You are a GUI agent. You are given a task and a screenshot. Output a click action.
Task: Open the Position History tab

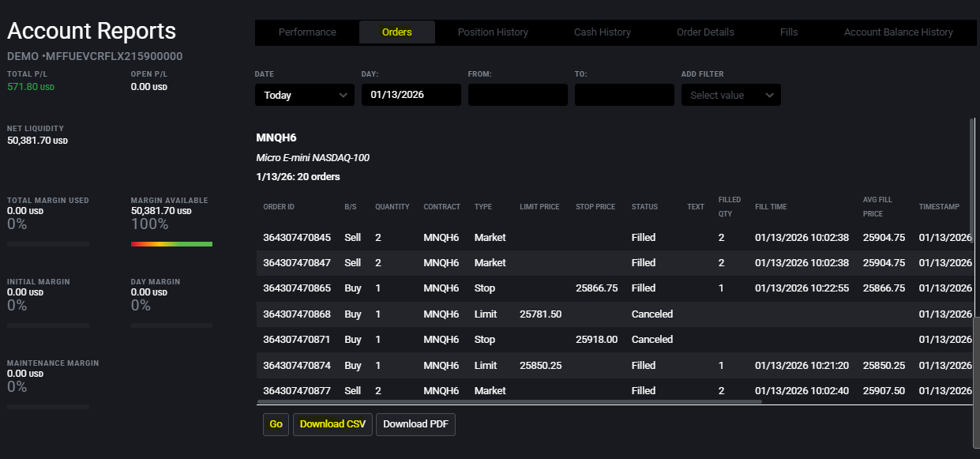tap(493, 32)
